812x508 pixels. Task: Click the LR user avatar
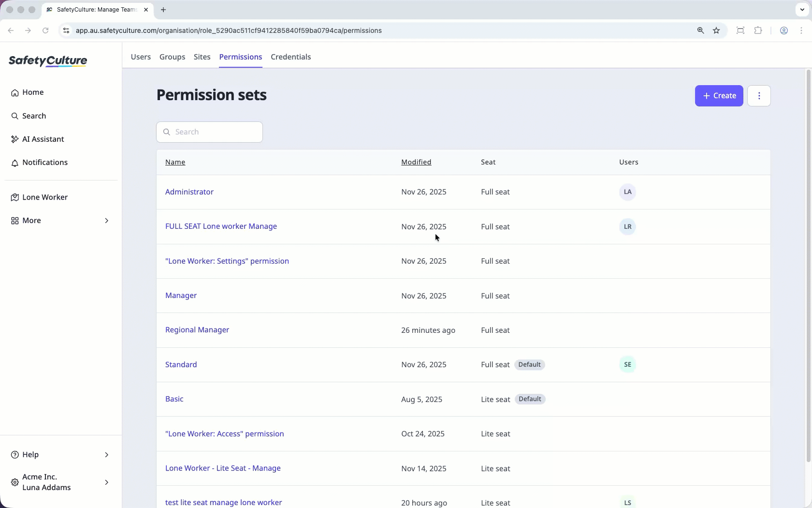627,226
